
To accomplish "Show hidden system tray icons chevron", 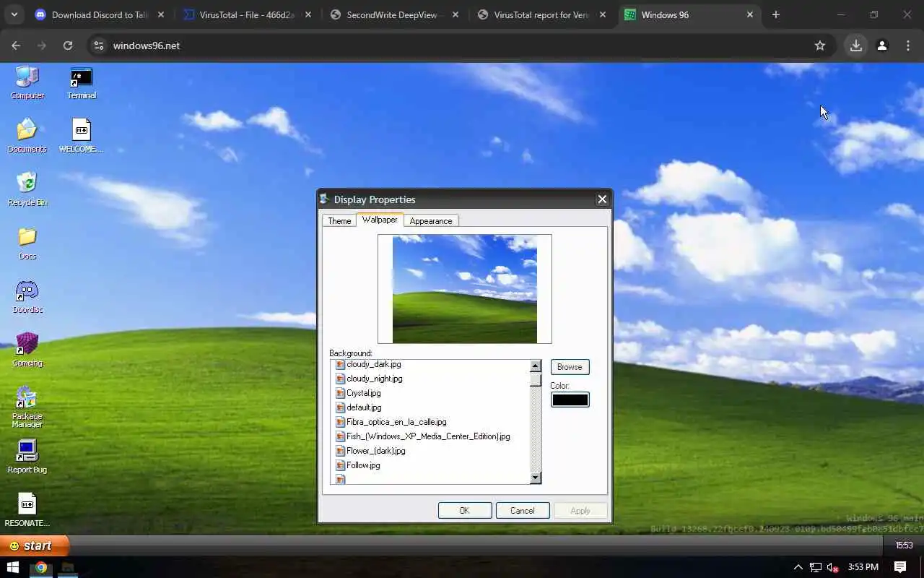I will (798, 567).
